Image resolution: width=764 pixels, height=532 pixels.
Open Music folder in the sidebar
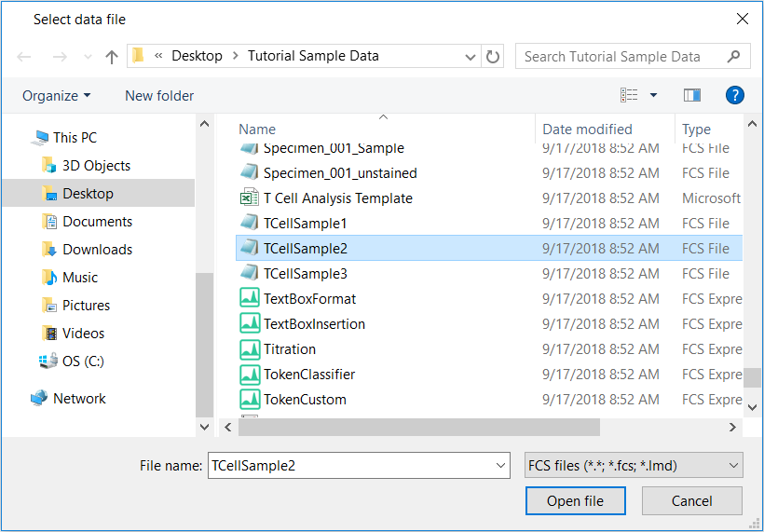point(80,278)
